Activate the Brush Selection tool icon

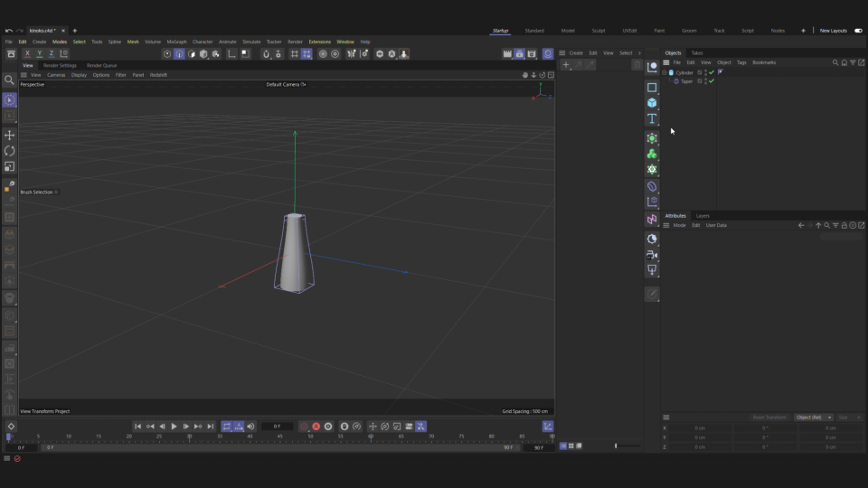[x=9, y=100]
